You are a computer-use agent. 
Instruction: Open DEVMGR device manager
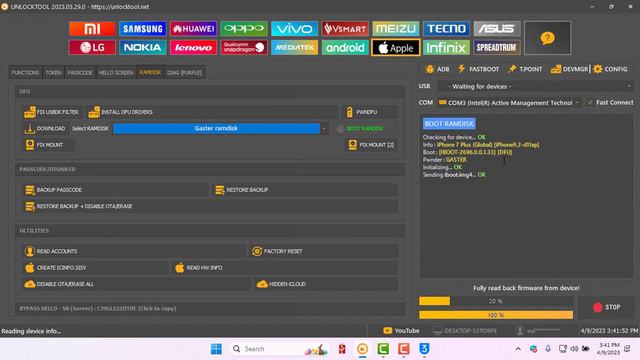tap(569, 69)
